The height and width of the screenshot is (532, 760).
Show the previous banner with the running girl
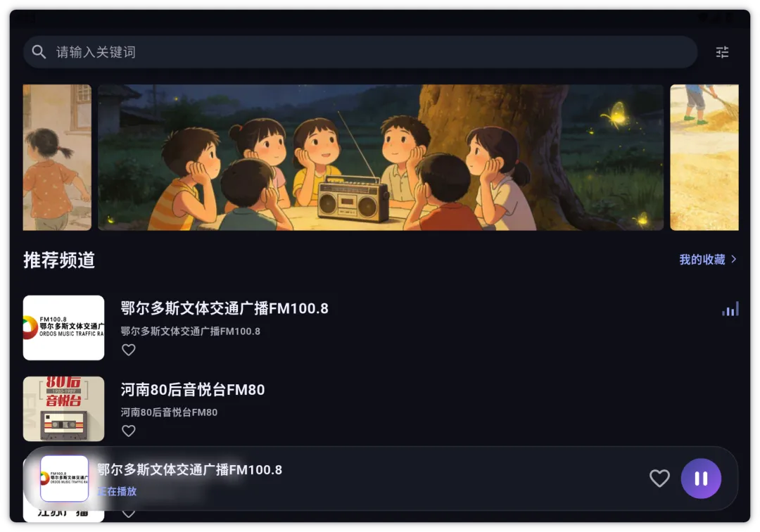(57, 158)
